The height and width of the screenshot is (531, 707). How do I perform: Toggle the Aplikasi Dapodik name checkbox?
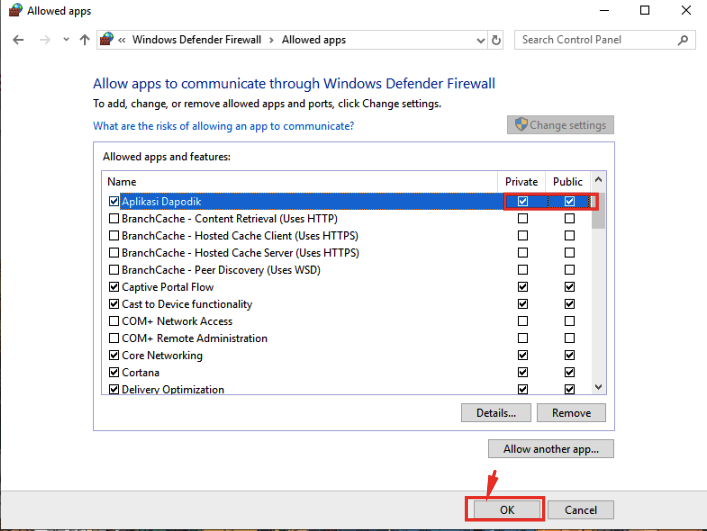tap(114, 201)
